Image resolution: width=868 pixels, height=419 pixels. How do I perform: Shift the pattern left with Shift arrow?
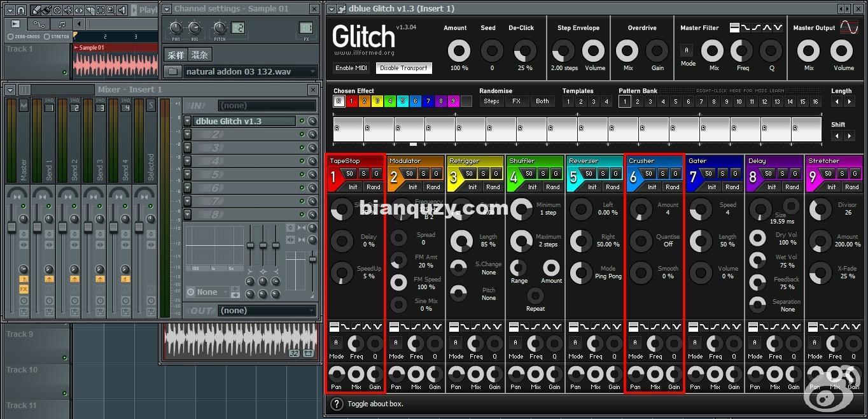(x=837, y=136)
